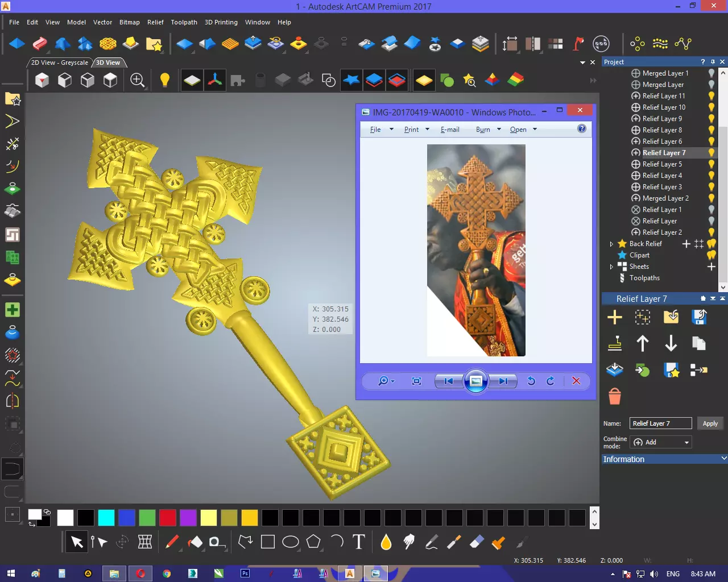Play slideshow in Photo Viewer
Image resolution: width=728 pixels, height=582 pixels.
point(476,381)
